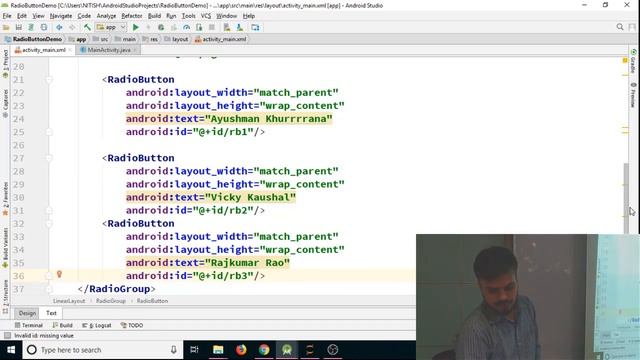This screenshot has height=360, width=640.
Task: Open the Logcat tool window
Action: (97, 325)
